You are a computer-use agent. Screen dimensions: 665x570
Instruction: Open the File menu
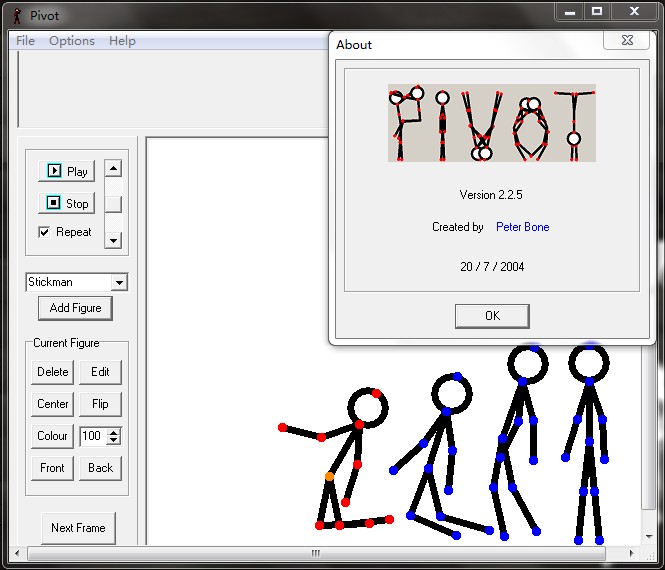click(25, 41)
